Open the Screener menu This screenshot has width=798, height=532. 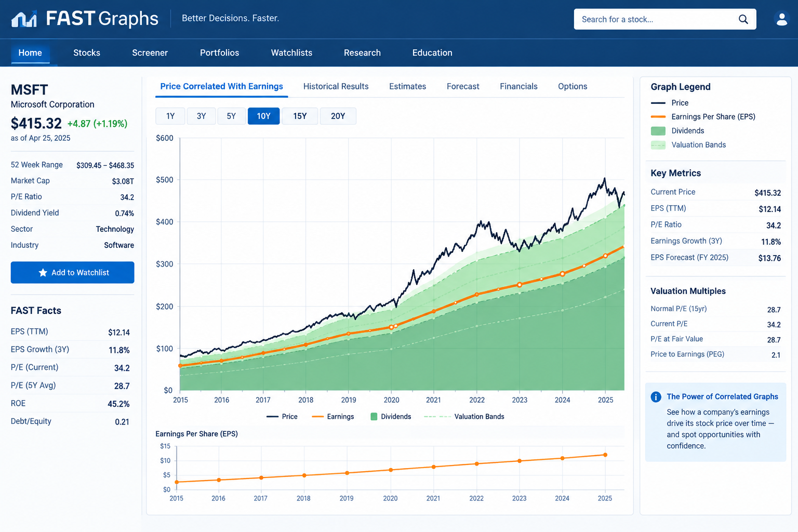(150, 53)
